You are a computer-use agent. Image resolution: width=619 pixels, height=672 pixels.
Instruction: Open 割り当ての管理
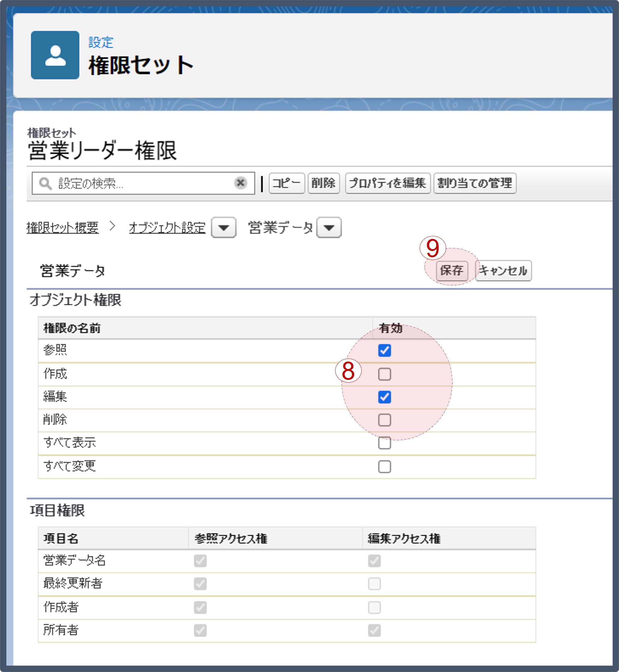(475, 183)
